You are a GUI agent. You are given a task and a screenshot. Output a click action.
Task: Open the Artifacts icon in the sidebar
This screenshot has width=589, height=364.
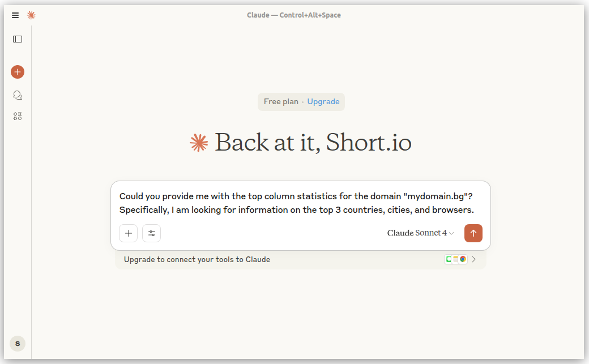pos(18,116)
